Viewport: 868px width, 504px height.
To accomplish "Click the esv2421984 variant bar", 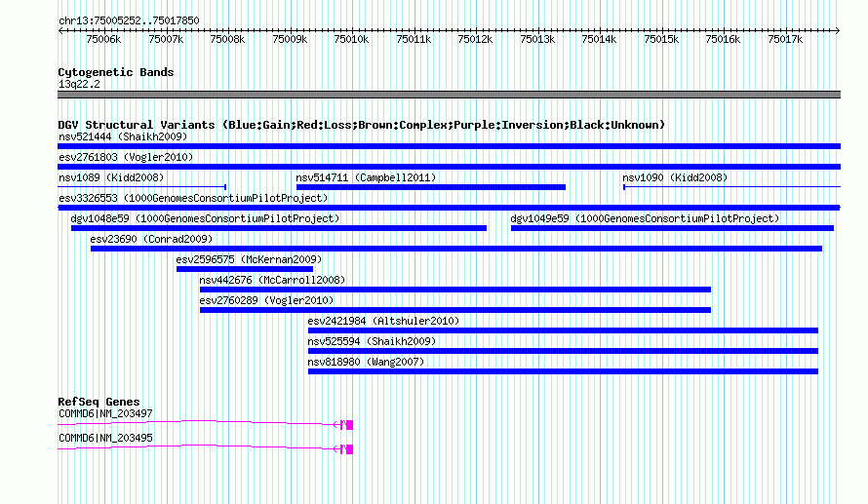I will click(563, 330).
